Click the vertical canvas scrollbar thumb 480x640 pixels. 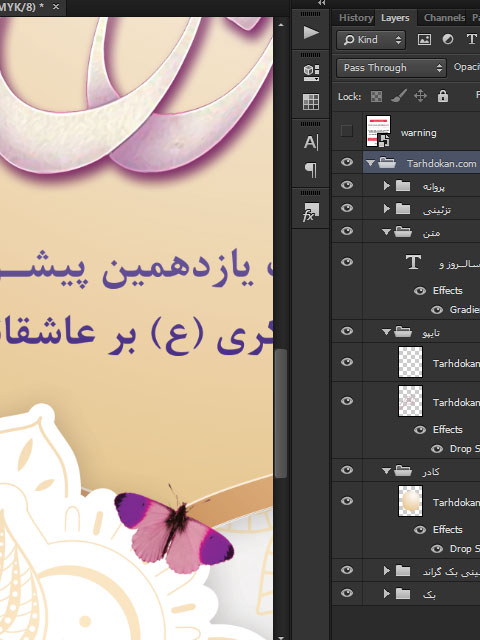point(280,412)
